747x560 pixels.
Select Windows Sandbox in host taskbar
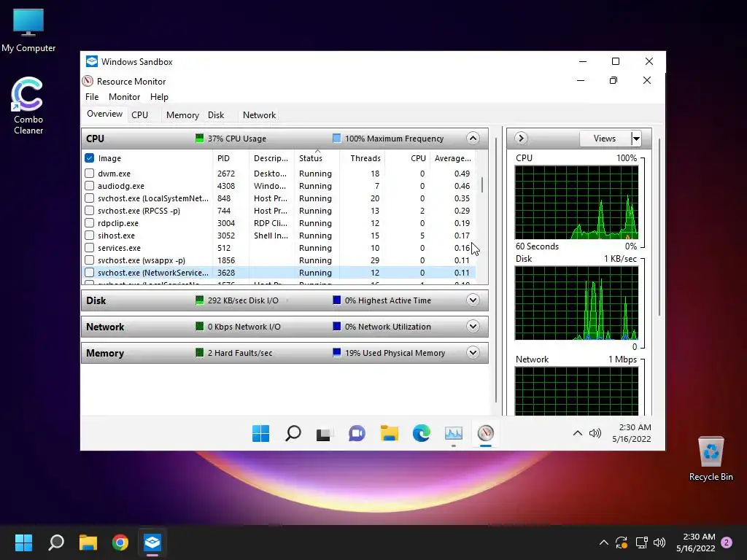[152, 542]
